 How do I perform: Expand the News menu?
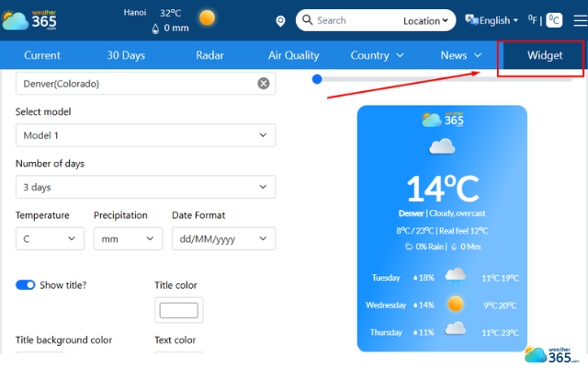point(461,55)
